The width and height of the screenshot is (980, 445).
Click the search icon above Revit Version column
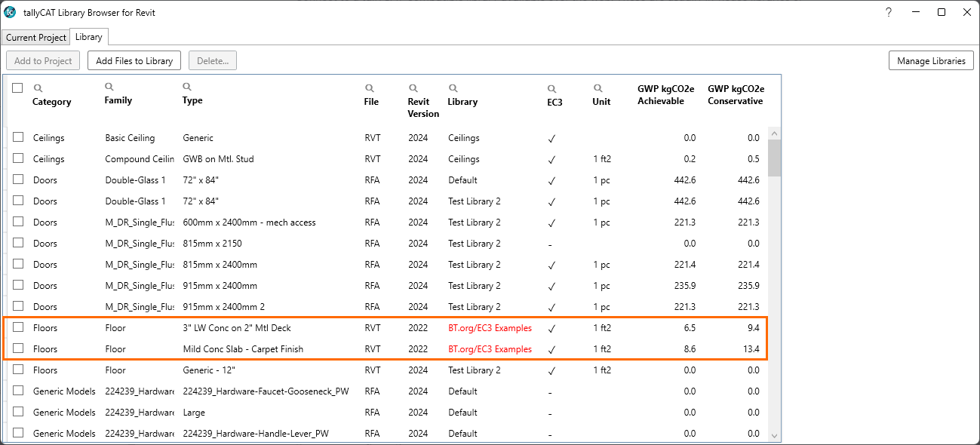[413, 88]
